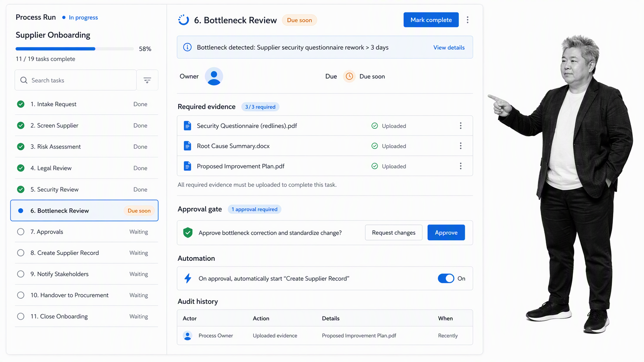Click the Supplier Onboarding progress bar
The image size is (644, 362).
click(75, 49)
